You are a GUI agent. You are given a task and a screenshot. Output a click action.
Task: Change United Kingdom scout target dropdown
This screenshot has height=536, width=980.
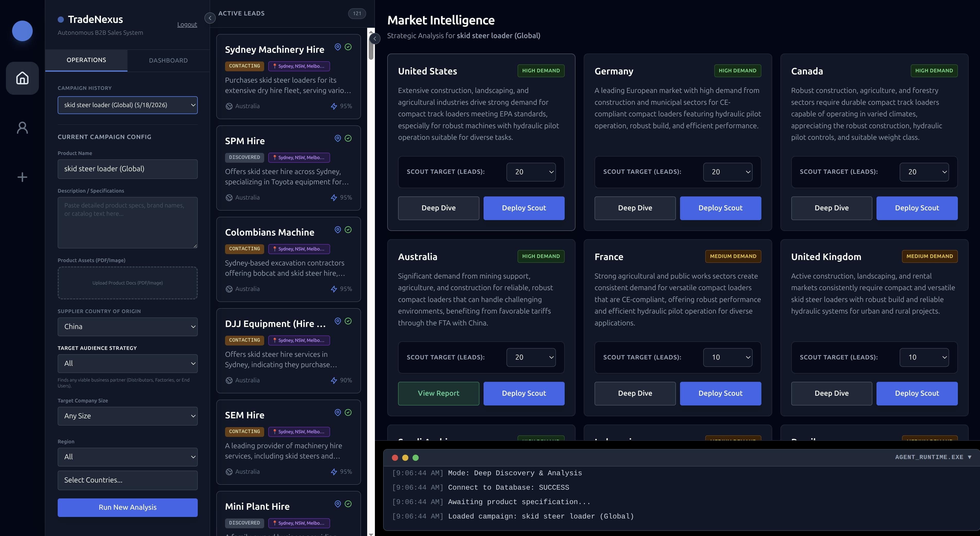[x=924, y=357]
